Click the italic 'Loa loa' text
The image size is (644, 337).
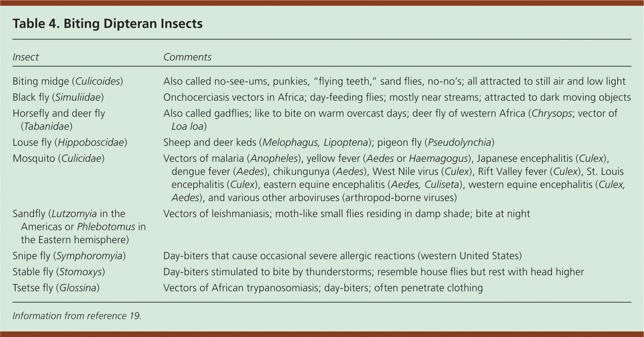187,127
